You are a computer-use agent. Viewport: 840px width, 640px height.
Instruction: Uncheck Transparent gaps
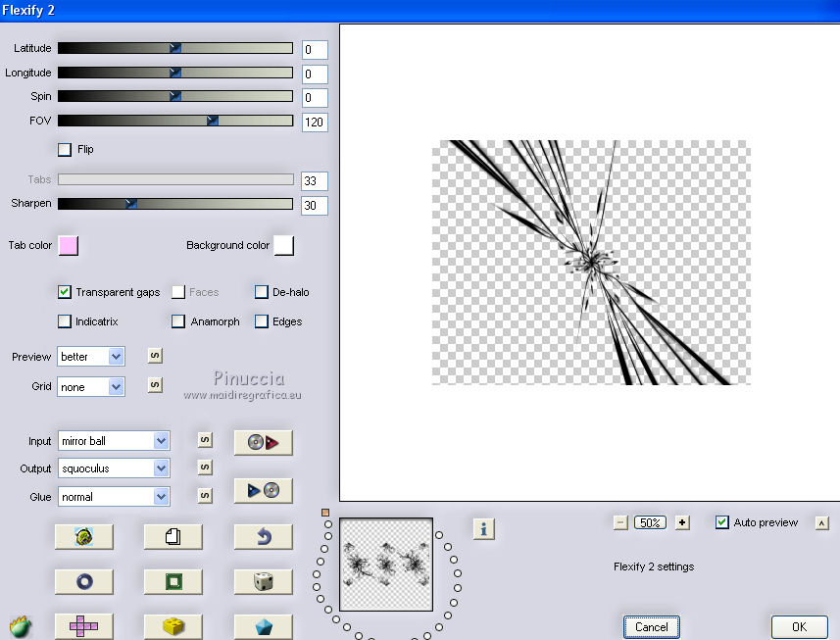(x=65, y=292)
